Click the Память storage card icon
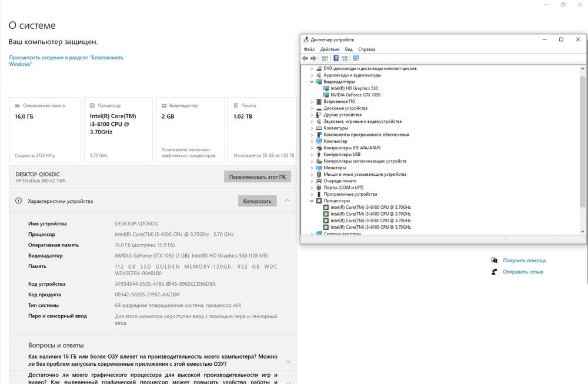Image resolution: width=588 pixels, height=384 pixels. point(236,106)
